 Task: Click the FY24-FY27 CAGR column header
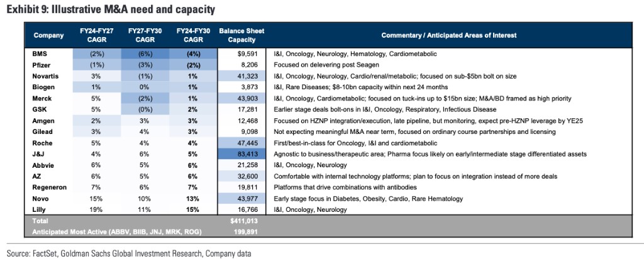pos(96,35)
